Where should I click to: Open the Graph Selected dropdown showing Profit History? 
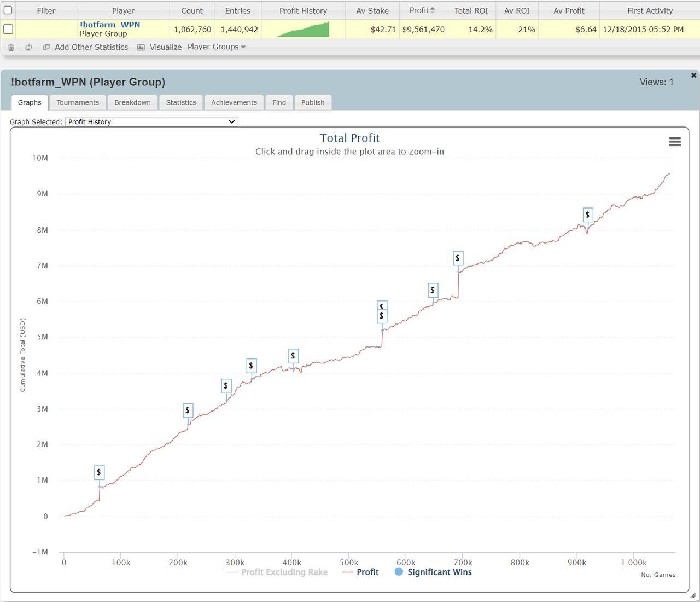click(x=151, y=121)
